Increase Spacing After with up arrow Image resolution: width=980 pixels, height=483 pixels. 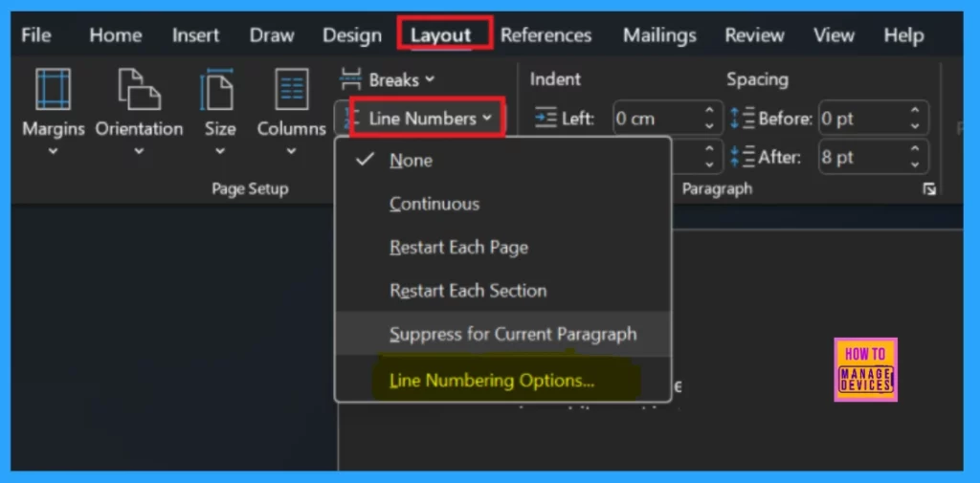(915, 149)
